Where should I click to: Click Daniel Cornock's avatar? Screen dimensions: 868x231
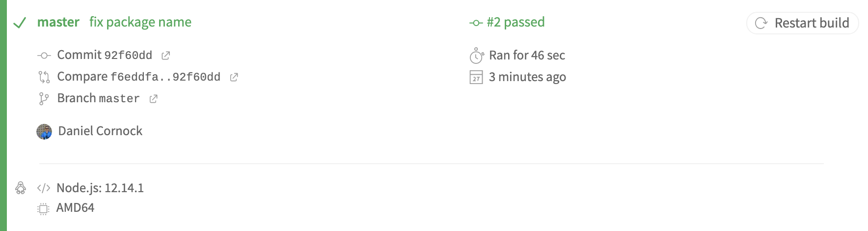coord(44,132)
